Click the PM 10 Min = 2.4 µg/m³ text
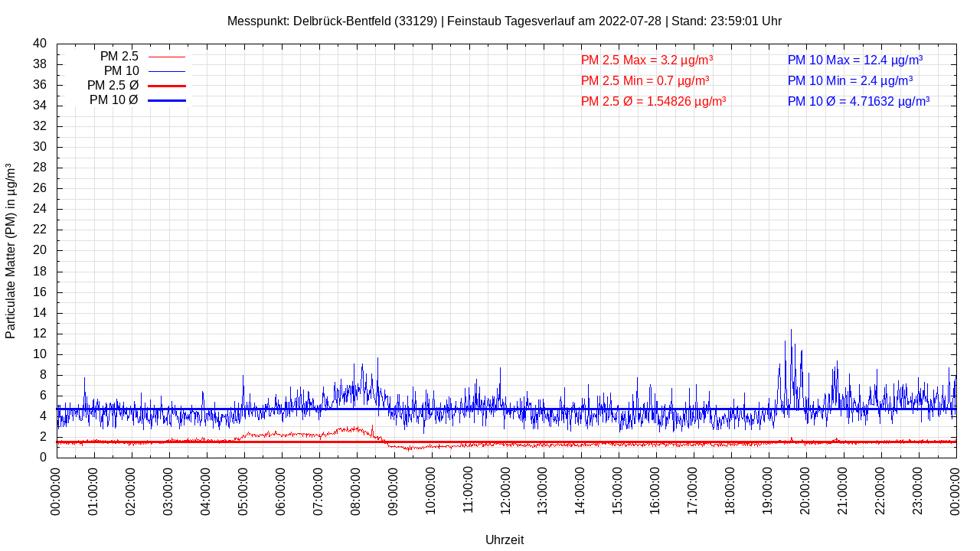 pyautogui.click(x=850, y=80)
